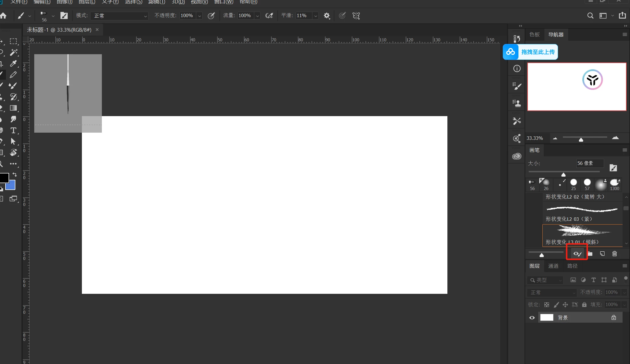Select the Eyedropper tool
Viewport: 630px width, 364px height.
[13, 63]
